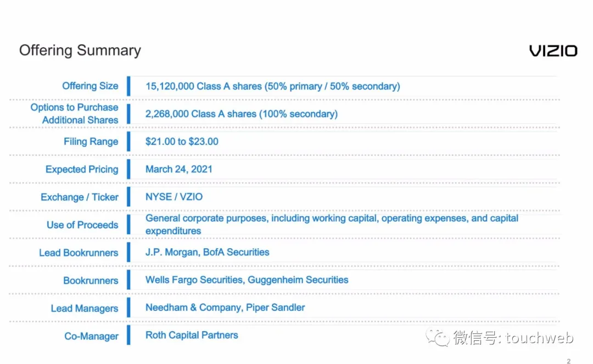Click the 'Co-Manager' label

tap(91, 335)
